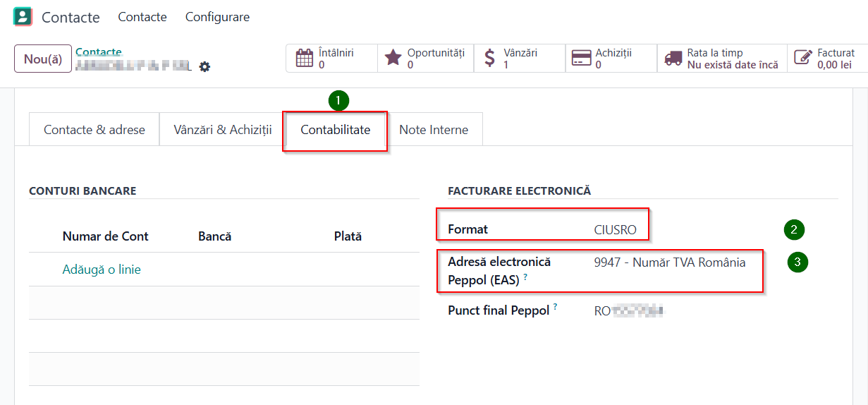Open the Oportunități star smart button
The width and height of the screenshot is (868, 405).
[425, 59]
